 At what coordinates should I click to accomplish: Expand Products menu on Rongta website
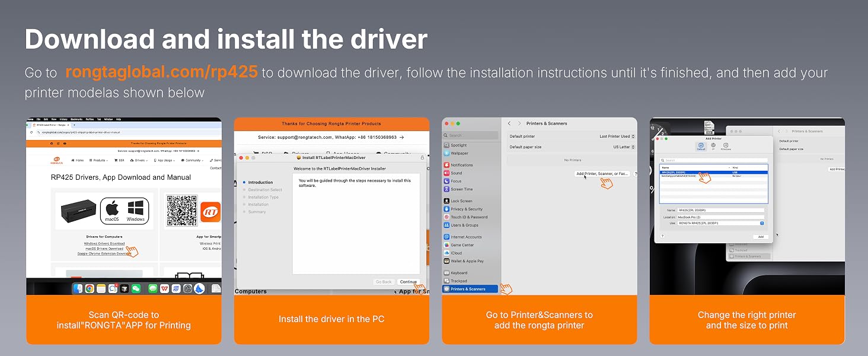click(100, 160)
